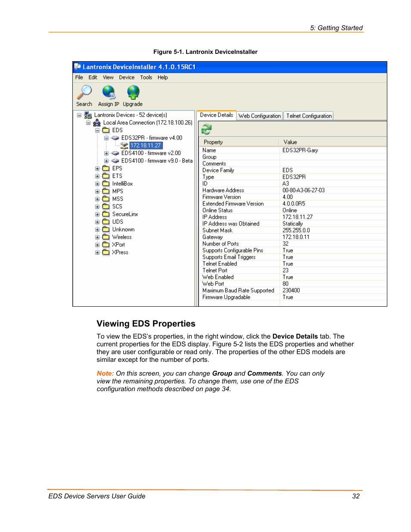This screenshot has width=411, height=532.
Task: Click the Comments value field
Action: pos(333,164)
